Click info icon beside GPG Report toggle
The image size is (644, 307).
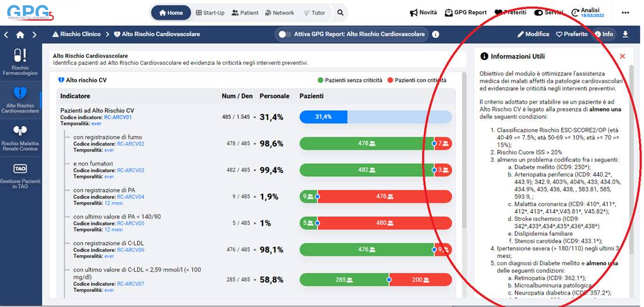click(x=436, y=34)
